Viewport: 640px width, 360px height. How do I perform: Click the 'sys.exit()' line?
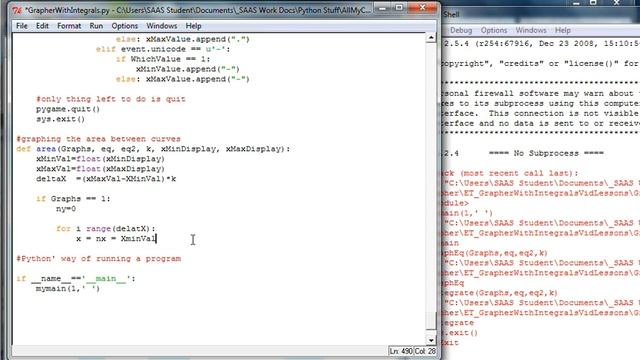(x=60, y=119)
